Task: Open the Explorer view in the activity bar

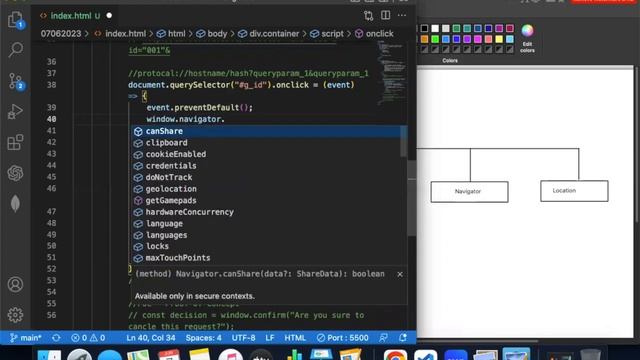Action: [16, 20]
